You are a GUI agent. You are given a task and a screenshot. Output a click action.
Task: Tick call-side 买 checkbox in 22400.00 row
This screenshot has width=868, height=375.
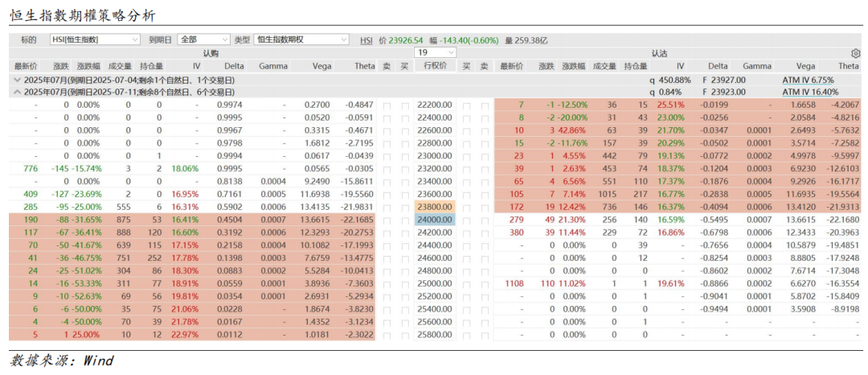click(405, 118)
